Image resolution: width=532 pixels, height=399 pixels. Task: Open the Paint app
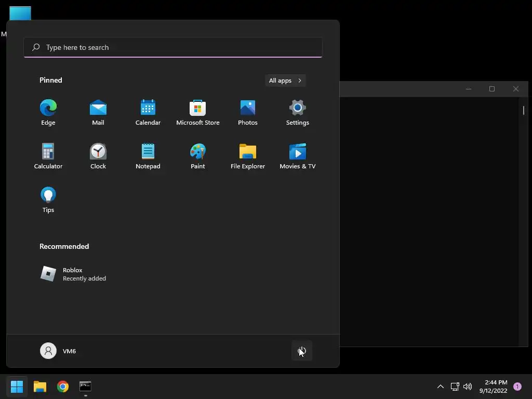point(198,156)
